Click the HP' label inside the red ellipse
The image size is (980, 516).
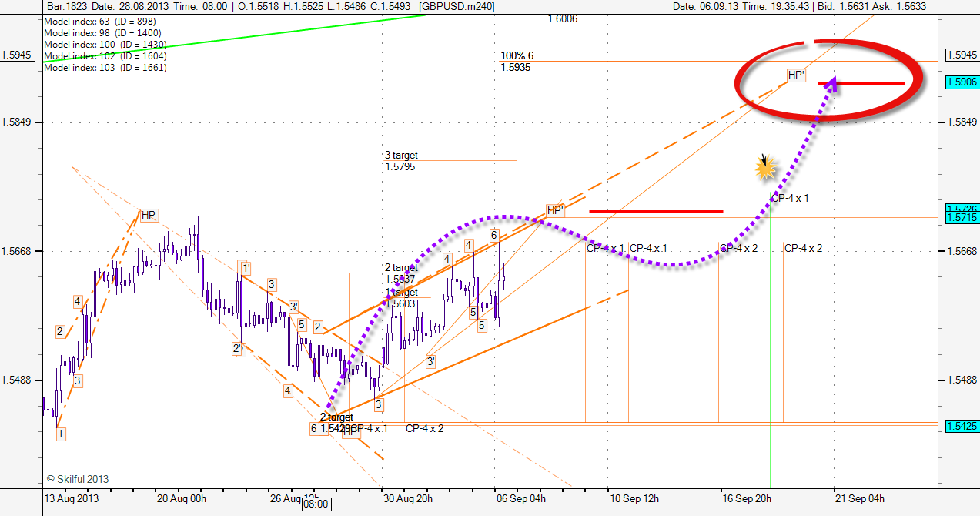click(795, 75)
